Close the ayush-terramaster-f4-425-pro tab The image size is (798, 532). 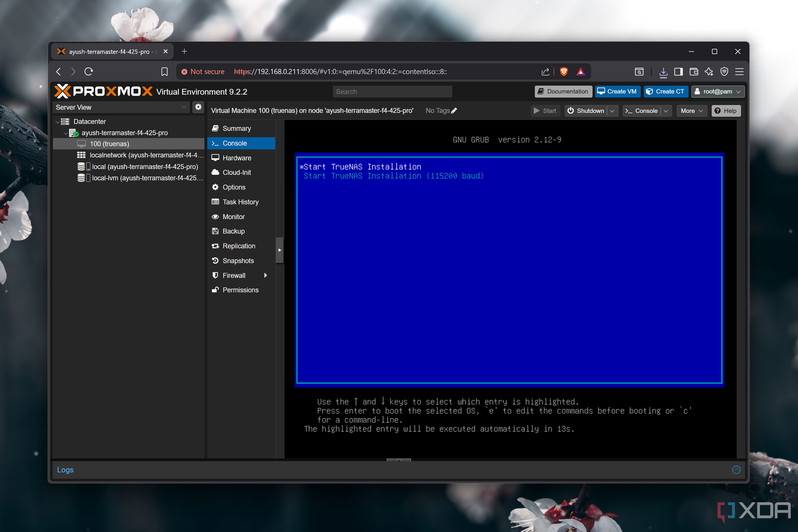pyautogui.click(x=166, y=51)
